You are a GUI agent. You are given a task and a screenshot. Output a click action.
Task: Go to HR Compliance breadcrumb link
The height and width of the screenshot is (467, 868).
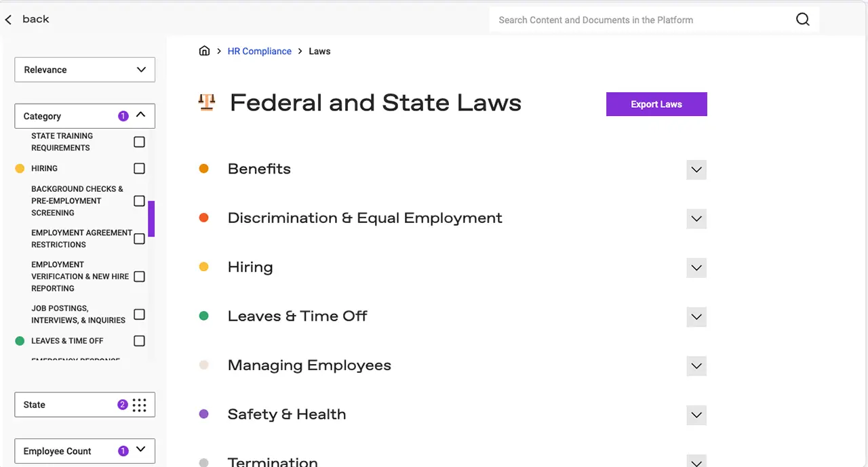260,52
